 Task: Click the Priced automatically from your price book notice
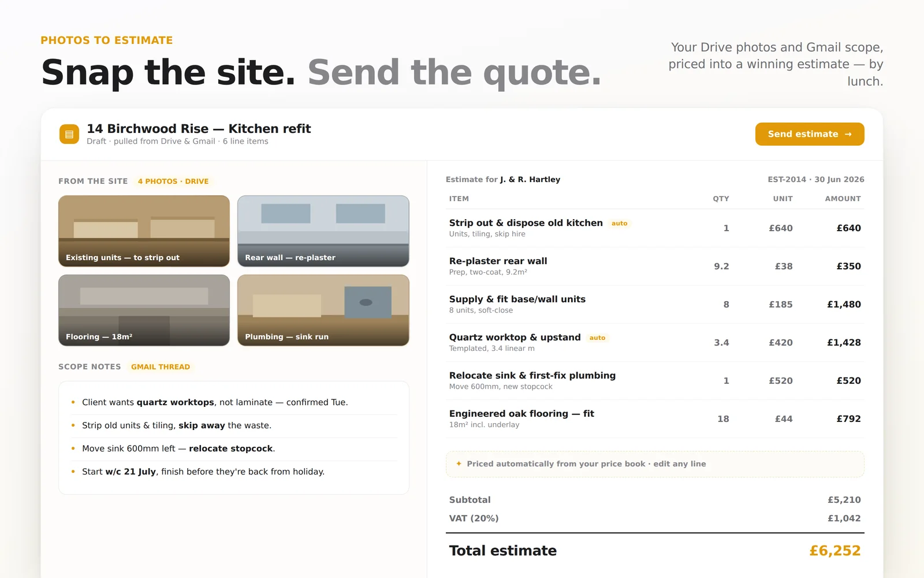tap(655, 464)
